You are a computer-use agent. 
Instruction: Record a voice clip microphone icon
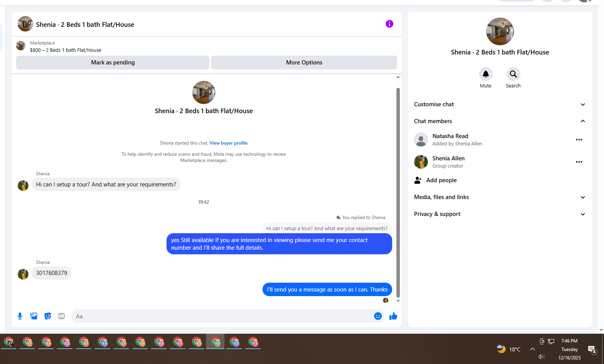[x=20, y=316]
